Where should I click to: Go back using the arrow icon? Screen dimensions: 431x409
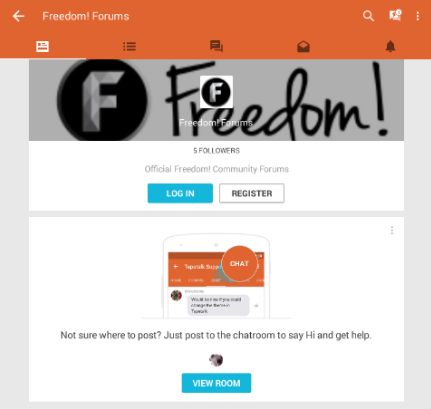coord(19,16)
